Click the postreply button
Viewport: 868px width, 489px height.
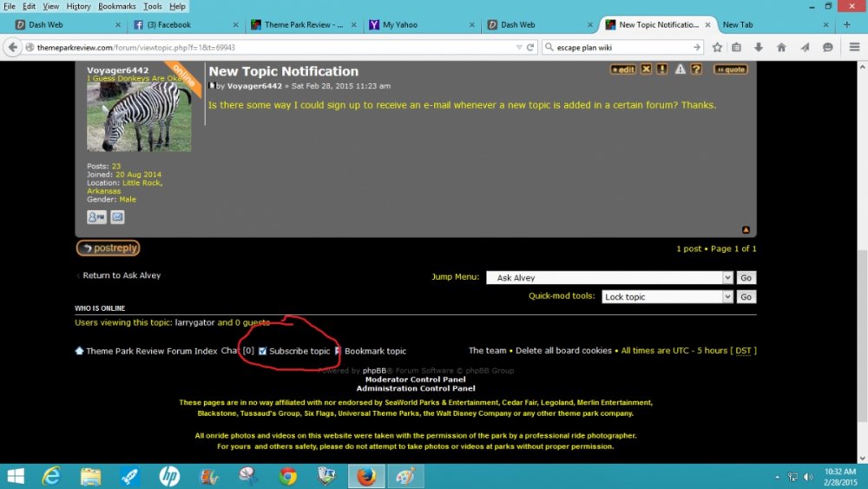tap(108, 248)
